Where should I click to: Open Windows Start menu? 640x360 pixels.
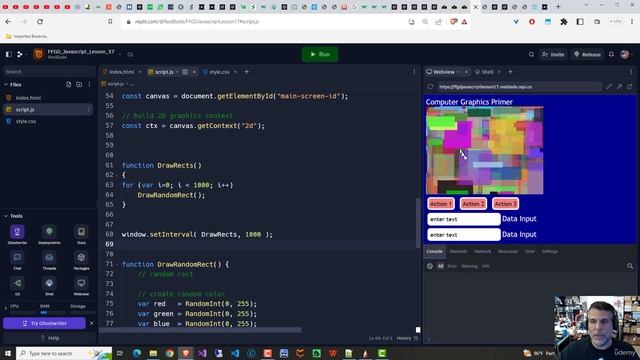pos(7,353)
